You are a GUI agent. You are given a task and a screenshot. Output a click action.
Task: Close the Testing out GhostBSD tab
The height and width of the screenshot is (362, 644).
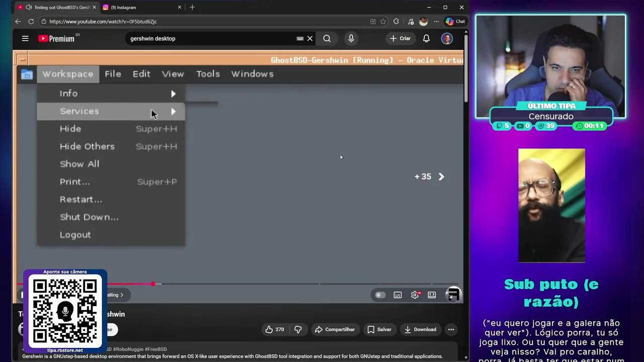[94, 8]
